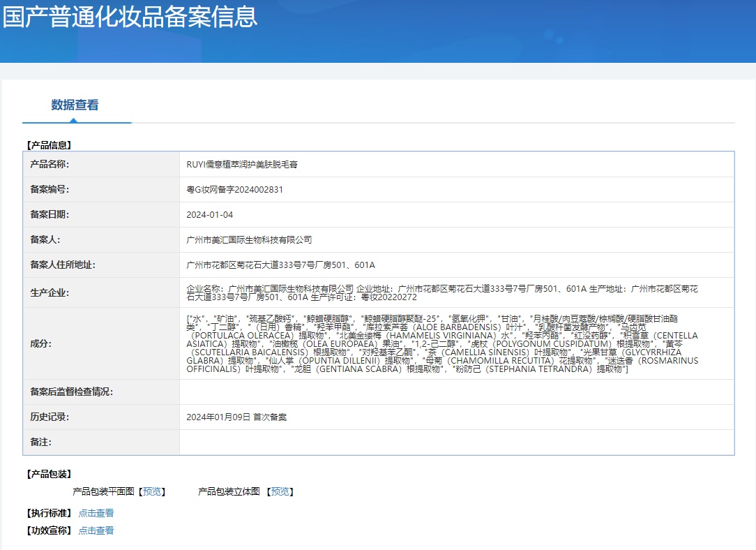Select history record 2024年01月09日 首次备案

coord(236,417)
